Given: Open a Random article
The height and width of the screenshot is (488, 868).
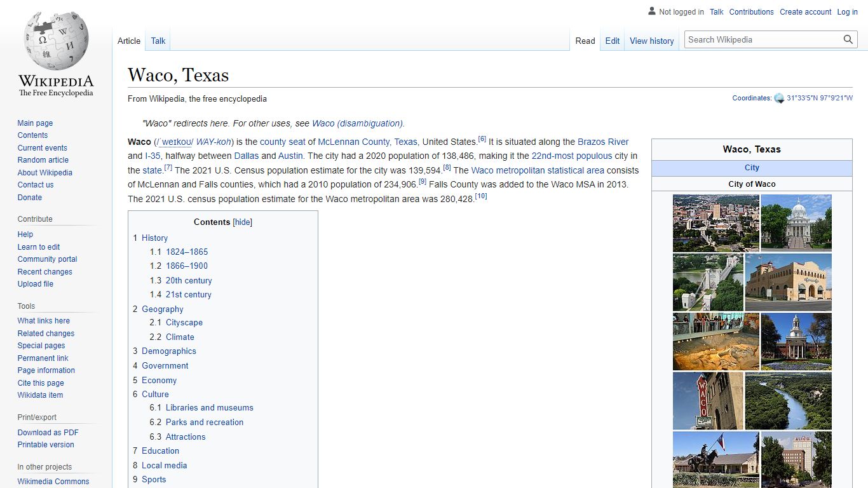Looking at the screenshot, I should (x=43, y=160).
